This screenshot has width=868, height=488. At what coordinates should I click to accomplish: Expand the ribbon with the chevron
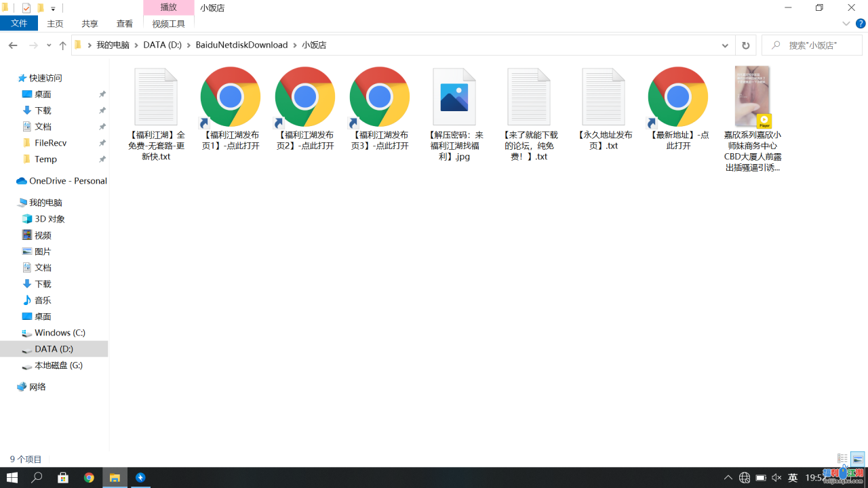[846, 24]
